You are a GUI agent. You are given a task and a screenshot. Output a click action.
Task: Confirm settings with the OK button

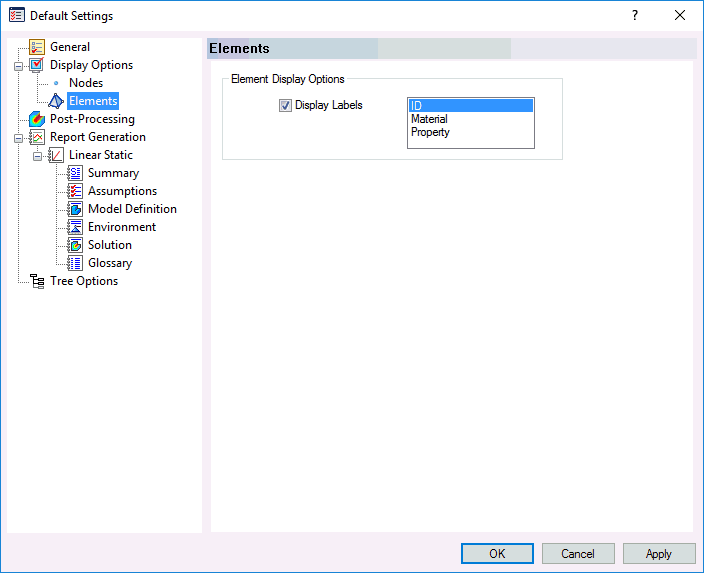click(497, 553)
